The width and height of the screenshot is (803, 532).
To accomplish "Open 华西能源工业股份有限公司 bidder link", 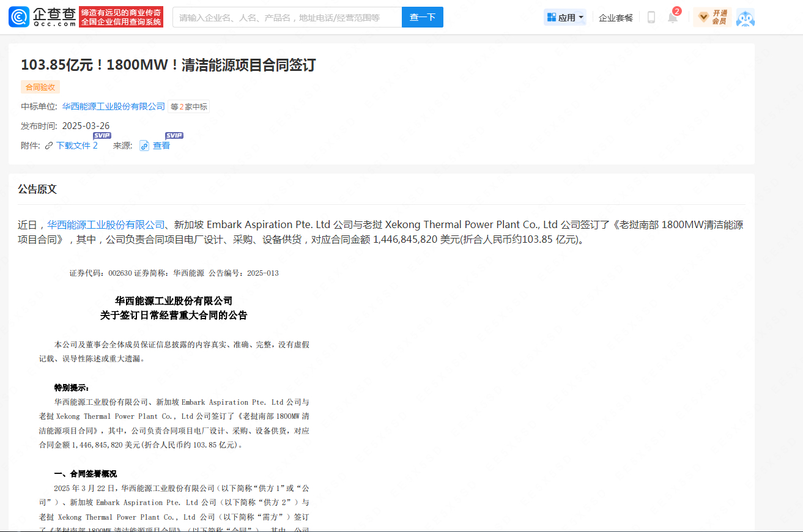I will (114, 106).
